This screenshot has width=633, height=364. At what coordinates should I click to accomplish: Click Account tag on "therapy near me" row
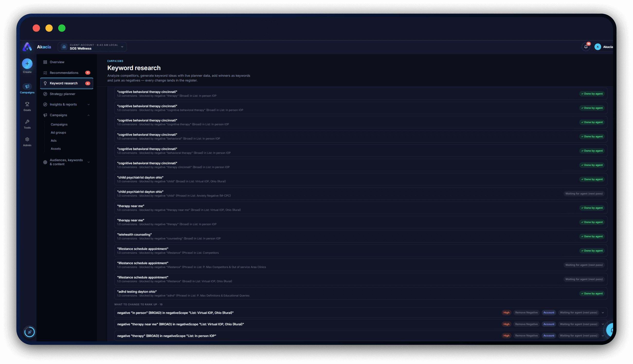pos(549,324)
